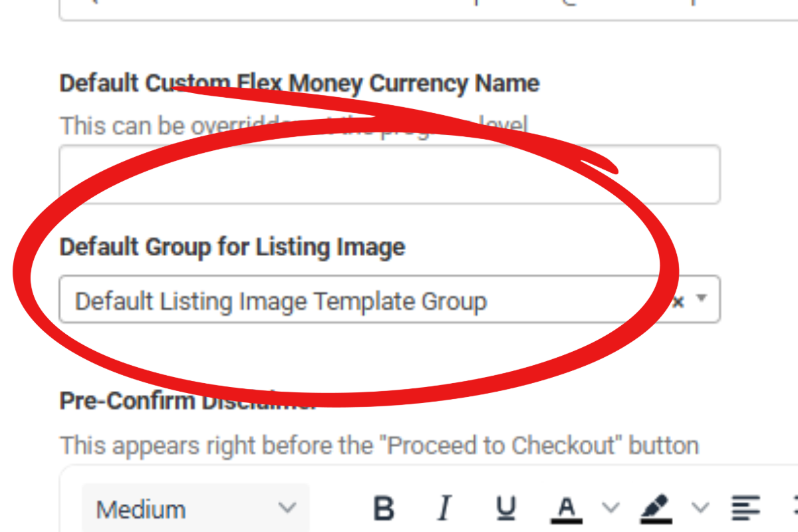Expand the text color options chevron

pyautogui.click(x=610, y=508)
